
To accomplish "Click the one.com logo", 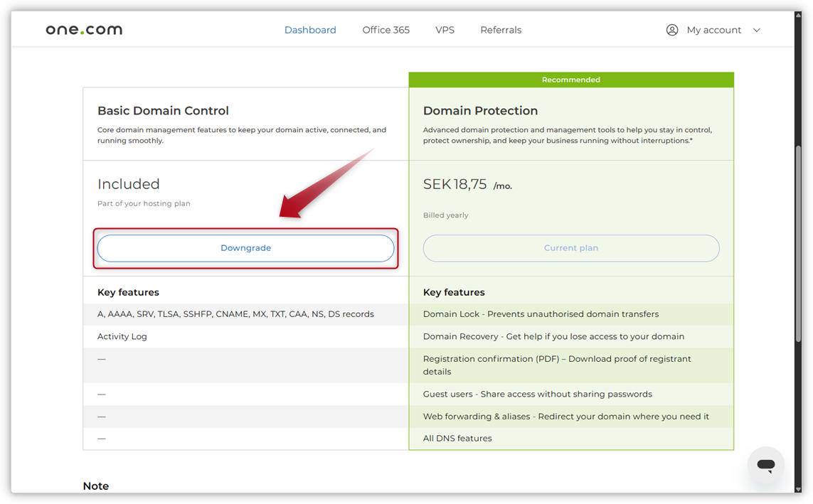I will pos(83,29).
